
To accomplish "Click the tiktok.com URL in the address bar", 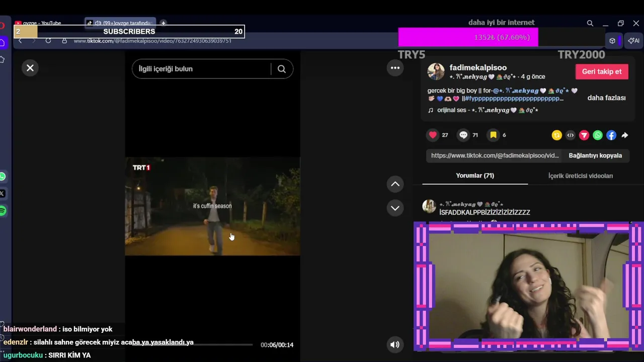I will click(x=152, y=41).
